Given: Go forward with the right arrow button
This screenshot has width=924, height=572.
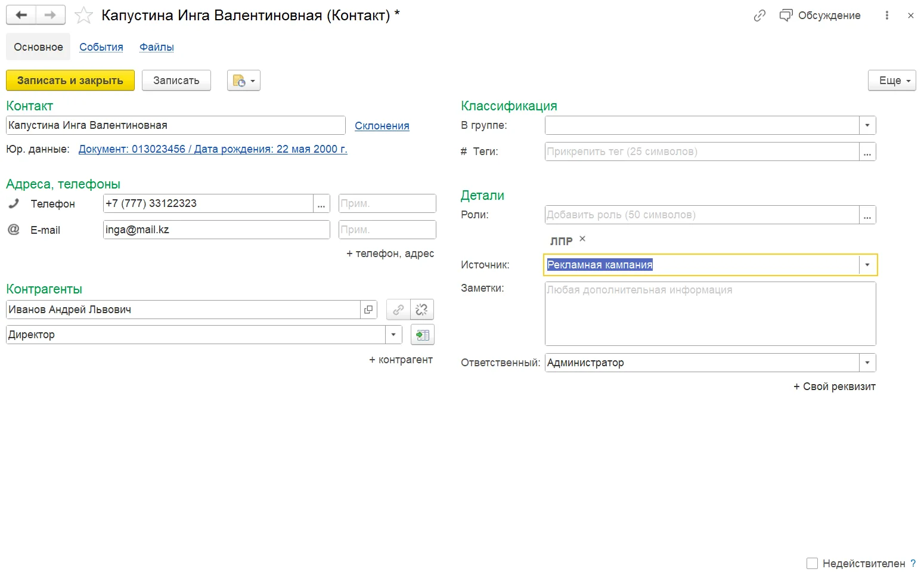Looking at the screenshot, I should [x=51, y=15].
